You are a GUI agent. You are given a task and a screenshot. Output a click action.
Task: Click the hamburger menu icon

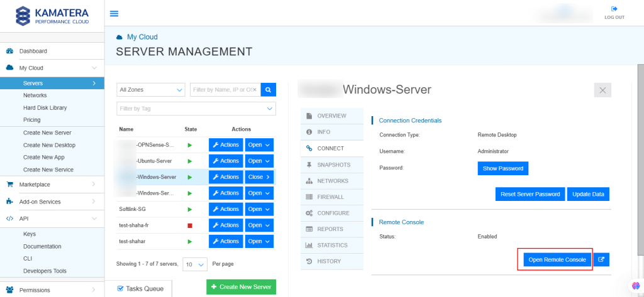[114, 13]
